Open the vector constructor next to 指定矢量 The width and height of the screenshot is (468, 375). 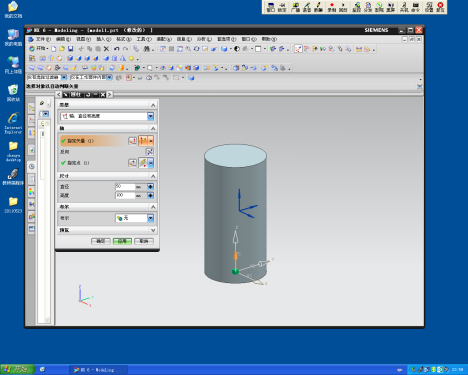132,141
